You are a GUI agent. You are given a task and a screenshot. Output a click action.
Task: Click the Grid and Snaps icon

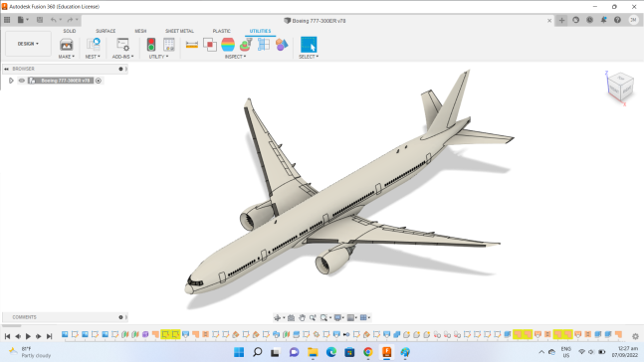click(350, 317)
